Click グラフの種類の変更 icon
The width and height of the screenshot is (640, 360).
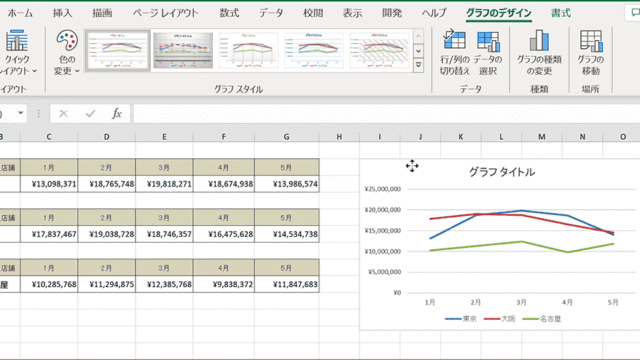539,52
